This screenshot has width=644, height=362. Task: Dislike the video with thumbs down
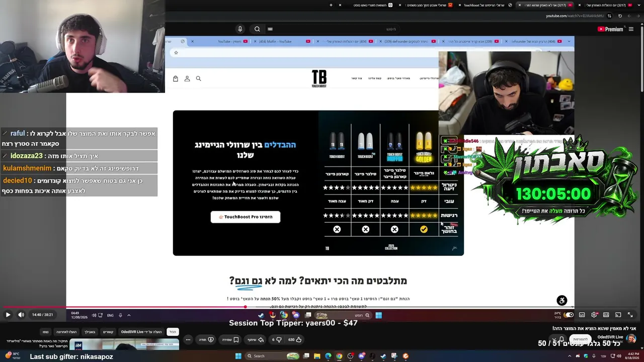277,340
